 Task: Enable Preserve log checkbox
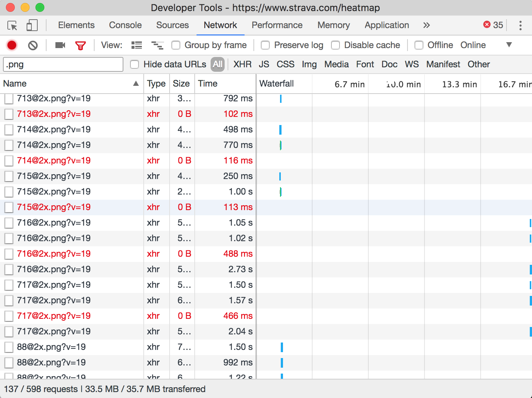(265, 45)
